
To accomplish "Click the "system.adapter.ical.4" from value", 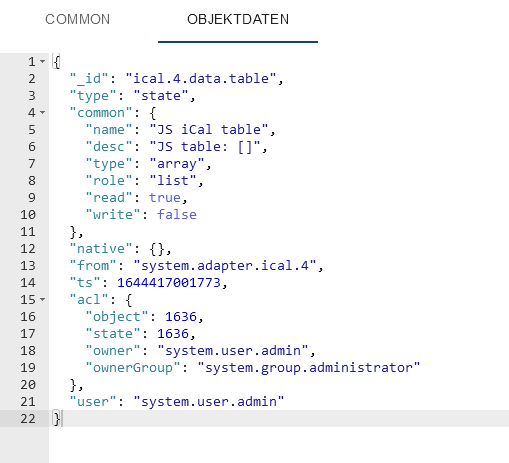I will [x=225, y=266].
